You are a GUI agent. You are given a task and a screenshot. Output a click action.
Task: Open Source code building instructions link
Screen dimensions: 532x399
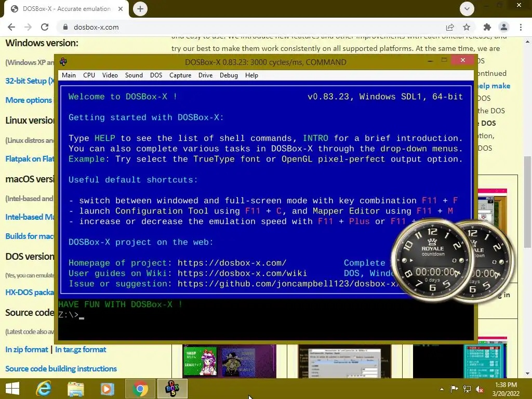tap(61, 369)
